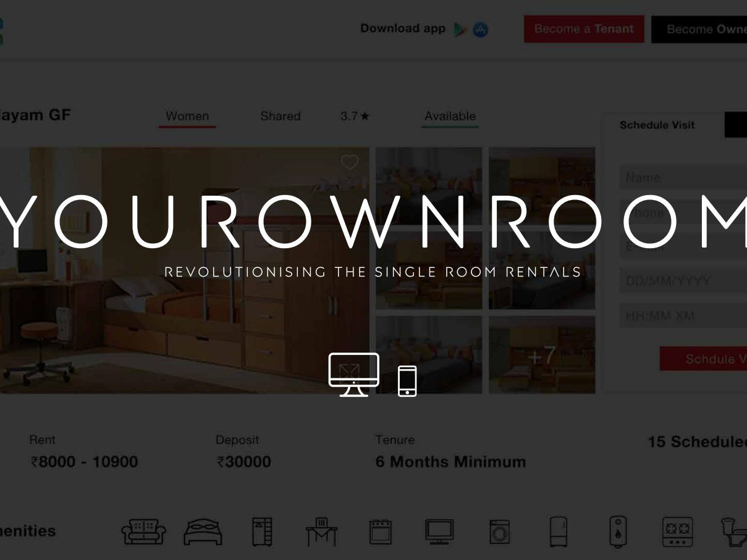This screenshot has height=560, width=747.
Task: Favorite the room with the heart icon
Action: [350, 162]
